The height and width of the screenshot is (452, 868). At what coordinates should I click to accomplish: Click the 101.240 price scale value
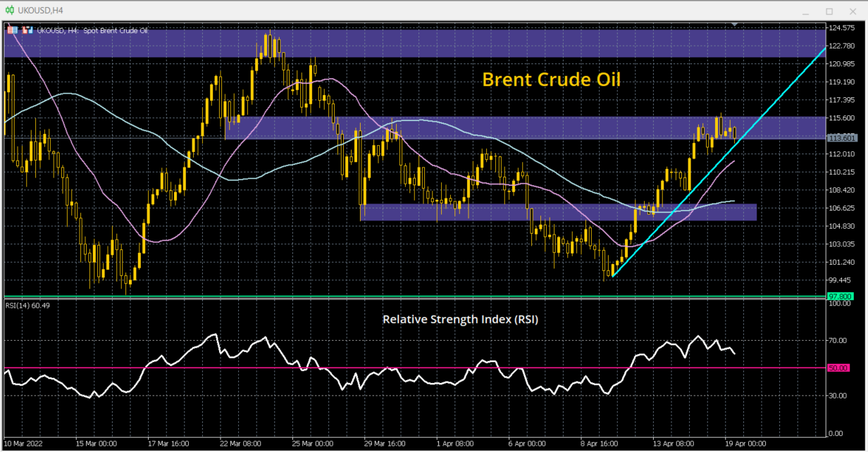click(843, 262)
